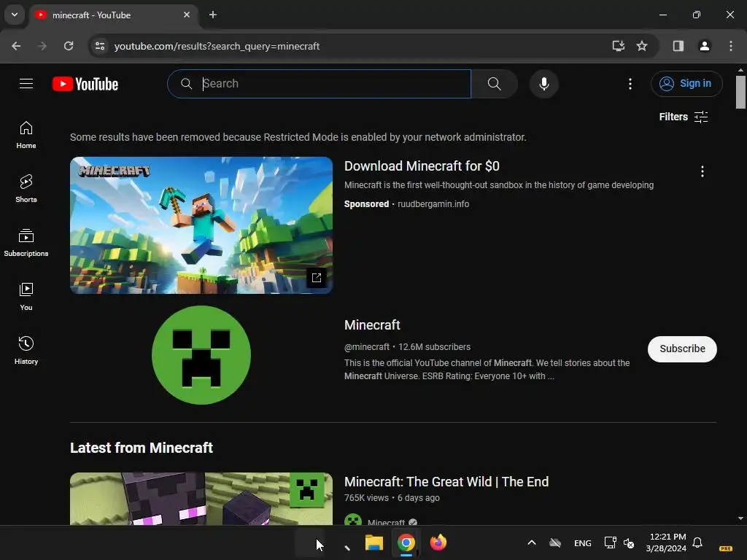
Task: View site information icon in address bar
Action: tap(100, 46)
